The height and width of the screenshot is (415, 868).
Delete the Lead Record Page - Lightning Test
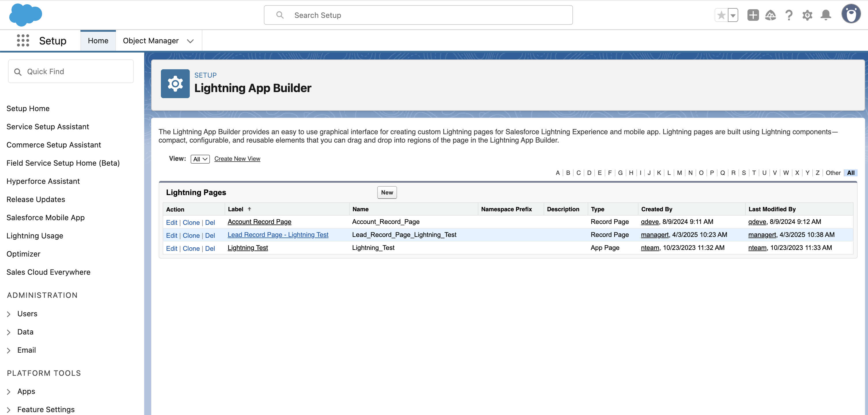tap(210, 235)
